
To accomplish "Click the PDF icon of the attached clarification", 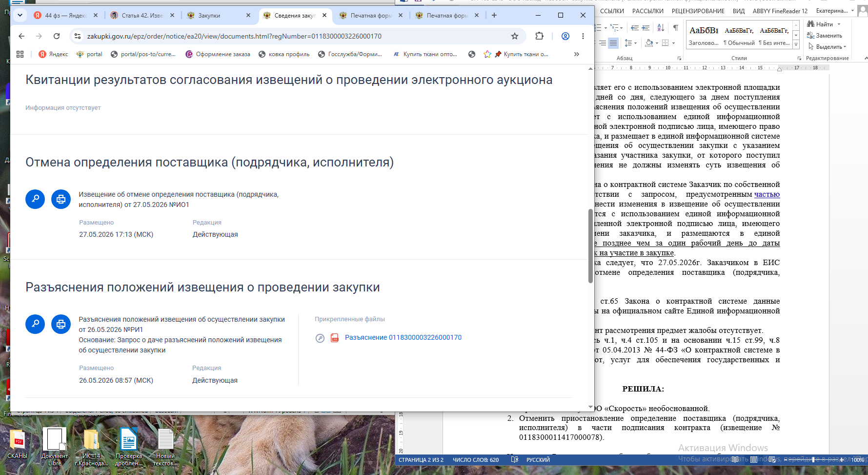I will (x=335, y=338).
